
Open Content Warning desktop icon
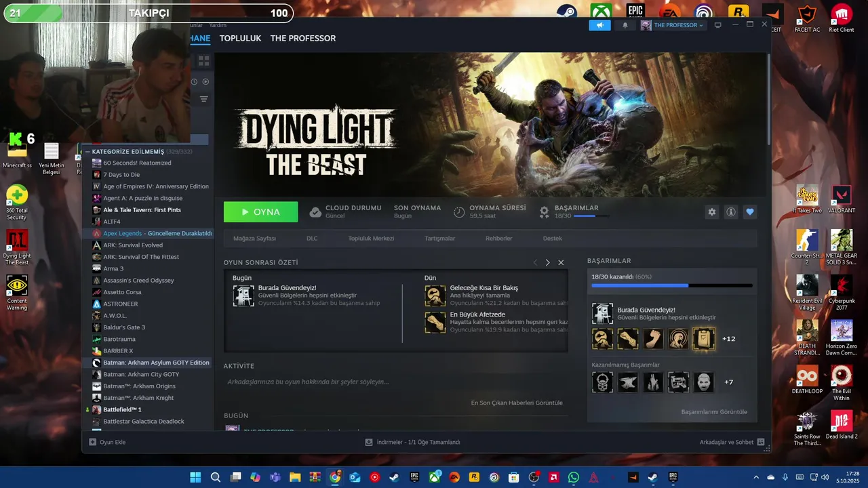pos(17,292)
